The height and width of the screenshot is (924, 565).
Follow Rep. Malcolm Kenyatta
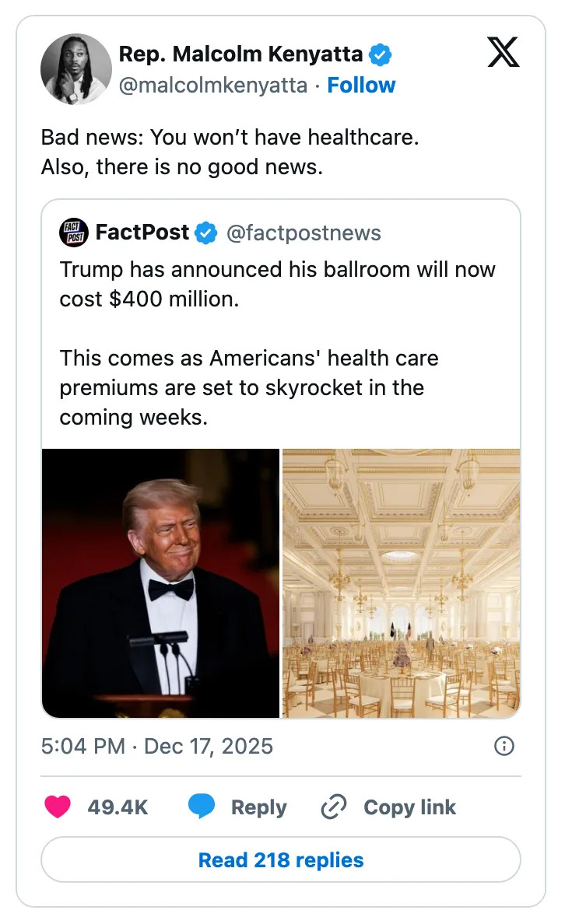coord(361,85)
